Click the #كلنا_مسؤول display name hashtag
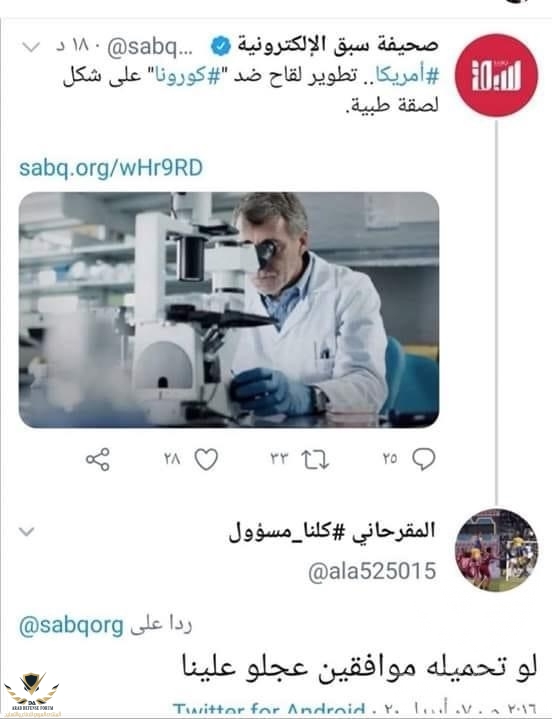Screen dimensions: 552x719 [x=286, y=531]
